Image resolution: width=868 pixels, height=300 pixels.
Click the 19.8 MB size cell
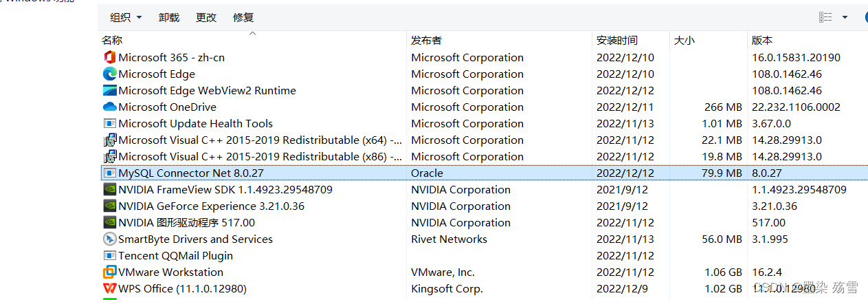pos(722,156)
